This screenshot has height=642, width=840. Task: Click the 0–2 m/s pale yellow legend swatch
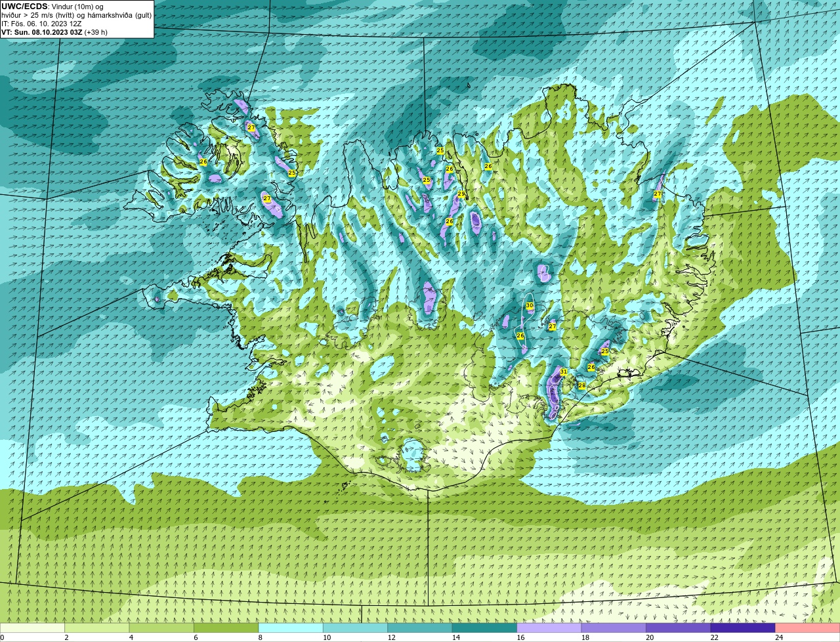click(33, 628)
